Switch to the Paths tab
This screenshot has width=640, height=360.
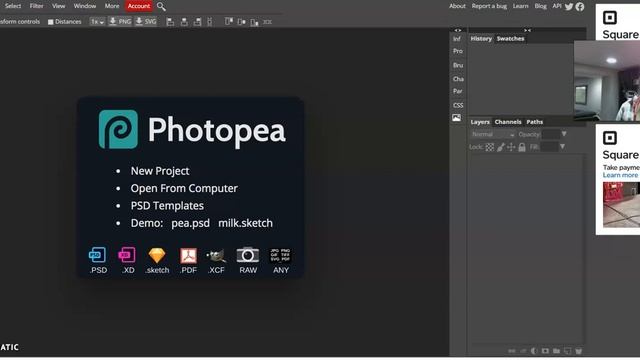click(535, 122)
